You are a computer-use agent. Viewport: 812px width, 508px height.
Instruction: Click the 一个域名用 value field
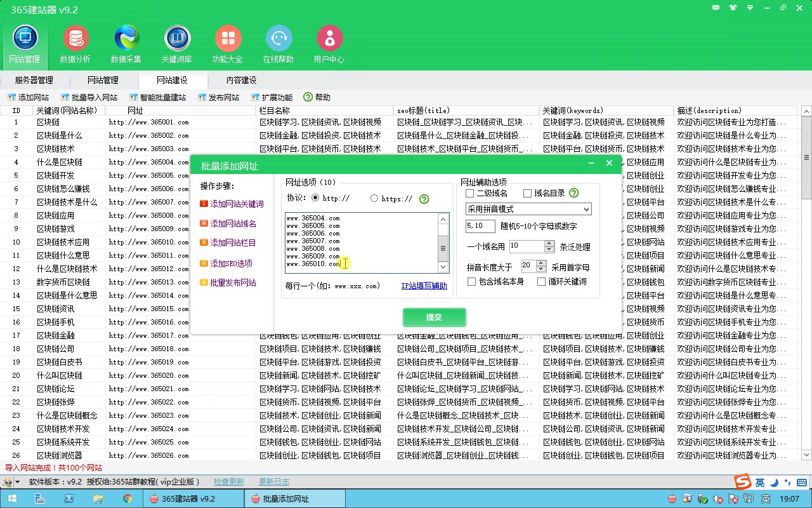pyautogui.click(x=526, y=246)
